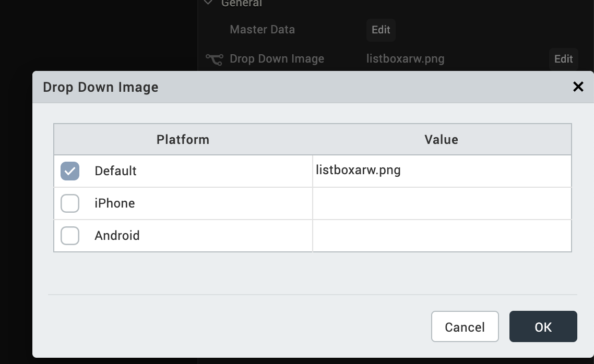Click the empty Android value cell

point(442,236)
